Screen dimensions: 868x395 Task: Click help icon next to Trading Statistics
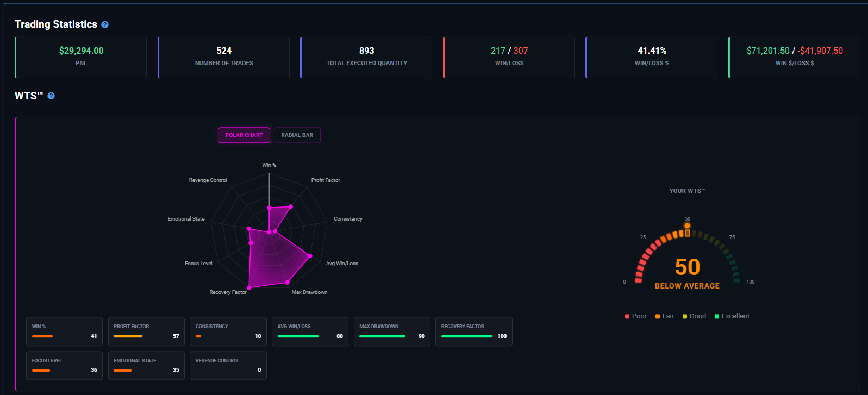tap(105, 25)
